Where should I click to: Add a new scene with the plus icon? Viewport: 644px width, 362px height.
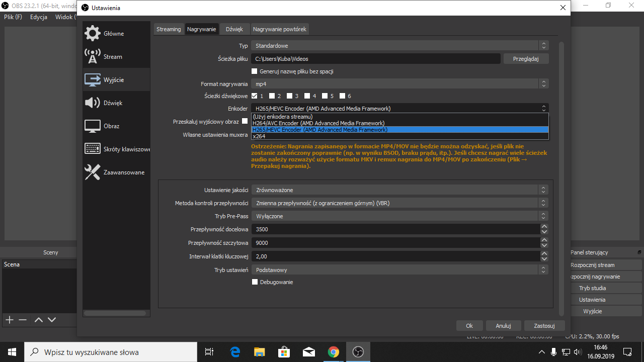coord(9,320)
